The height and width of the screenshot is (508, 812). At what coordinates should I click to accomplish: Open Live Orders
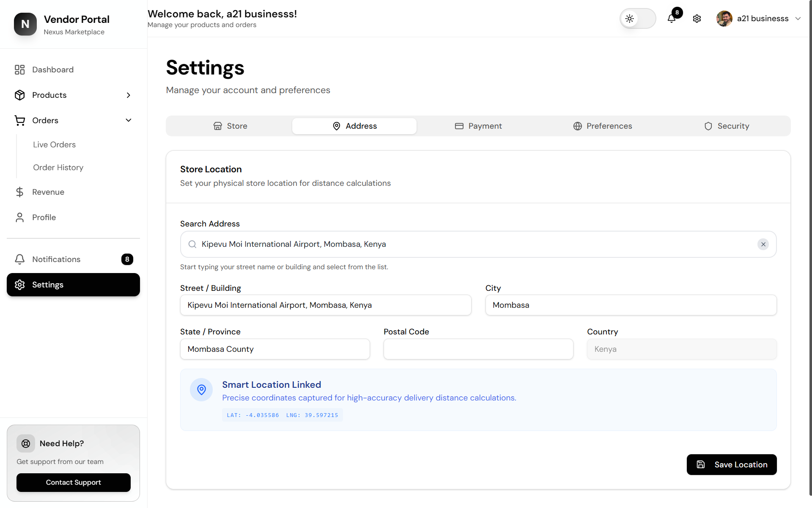coord(54,145)
